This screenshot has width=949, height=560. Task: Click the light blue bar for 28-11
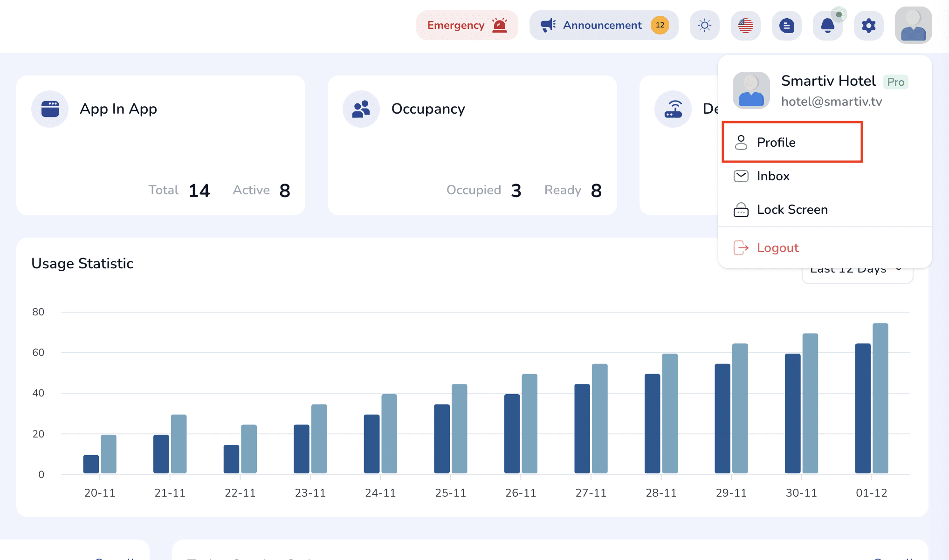[x=670, y=414]
